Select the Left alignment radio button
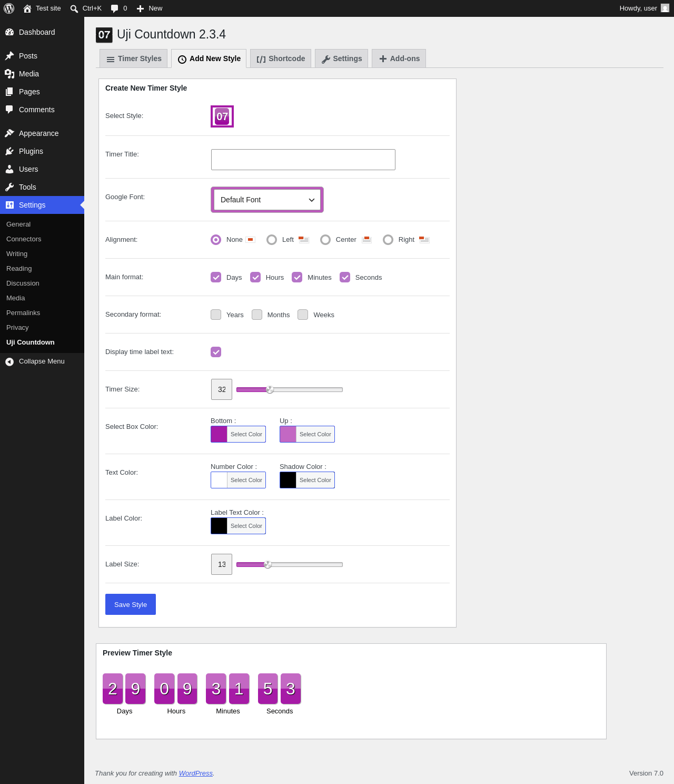The image size is (674, 784). click(x=272, y=240)
